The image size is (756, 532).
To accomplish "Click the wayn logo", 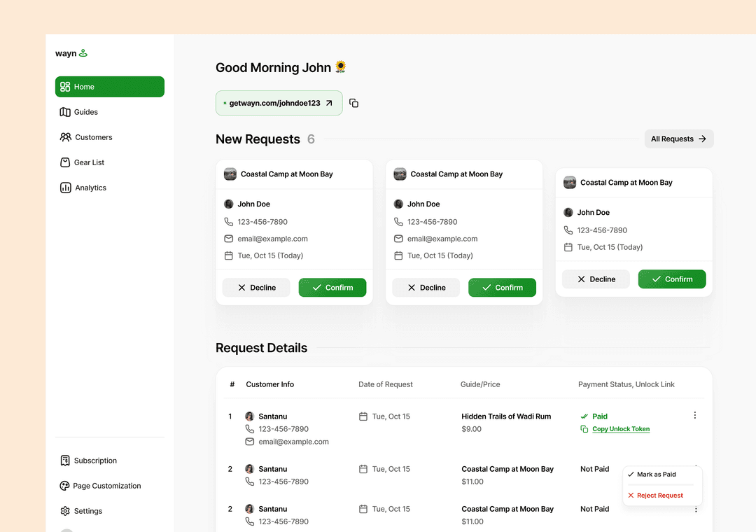I will (x=71, y=53).
